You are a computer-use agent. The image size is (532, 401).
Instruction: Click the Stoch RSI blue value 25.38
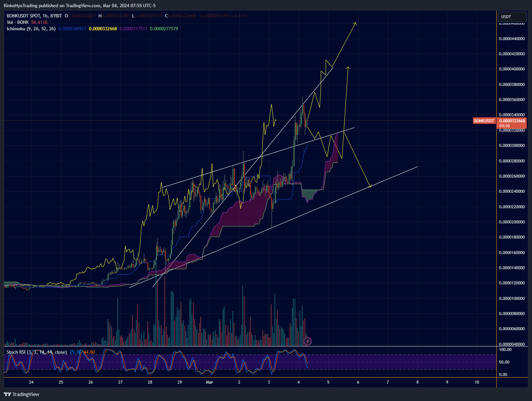(x=75, y=352)
